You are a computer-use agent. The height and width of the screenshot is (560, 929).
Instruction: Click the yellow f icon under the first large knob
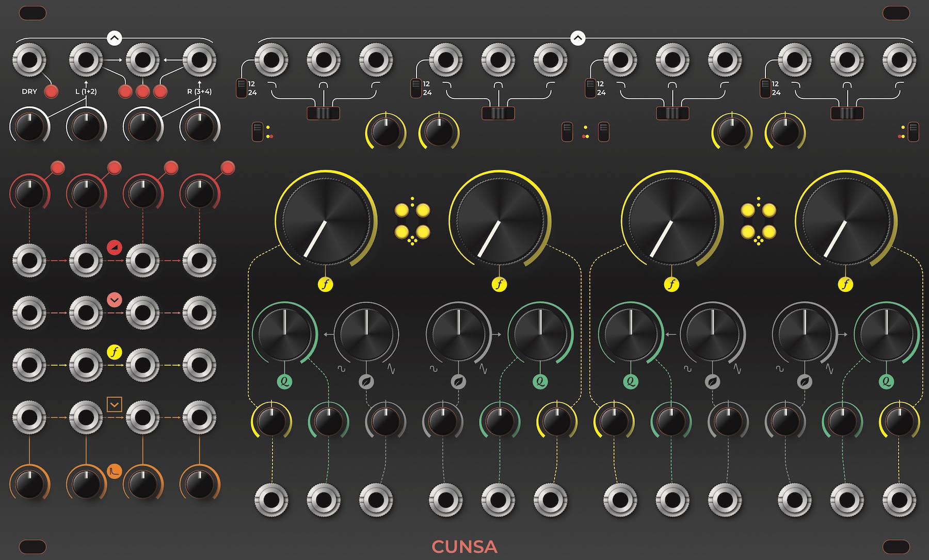coord(325,284)
